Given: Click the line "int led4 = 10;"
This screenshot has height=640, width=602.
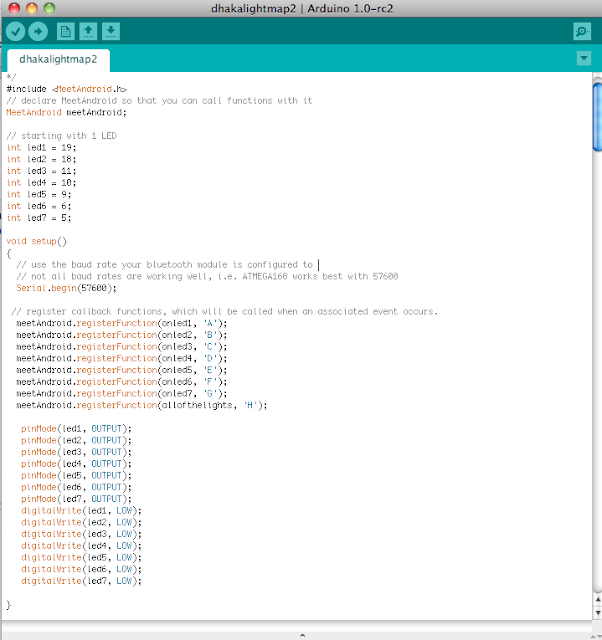Looking at the screenshot, I should click(41, 182).
